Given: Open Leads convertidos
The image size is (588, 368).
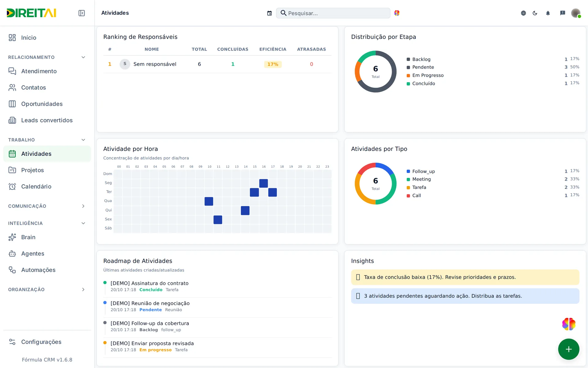Looking at the screenshot, I should (47, 120).
